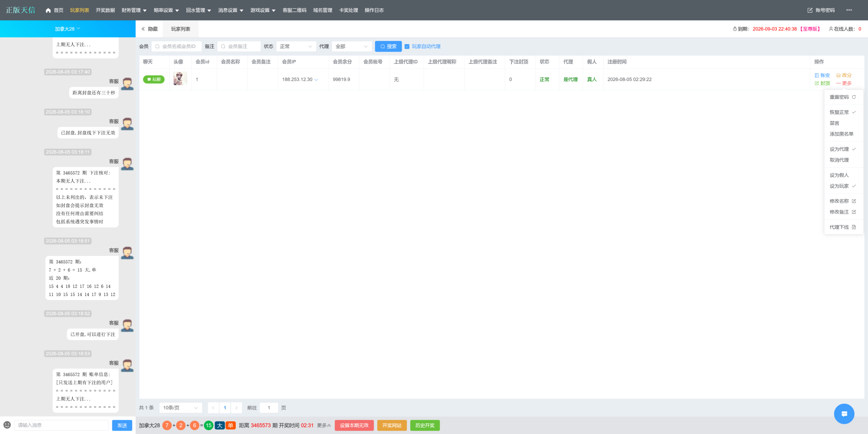
Task: Click the edit icon next to 修改备注
Action: [854, 212]
